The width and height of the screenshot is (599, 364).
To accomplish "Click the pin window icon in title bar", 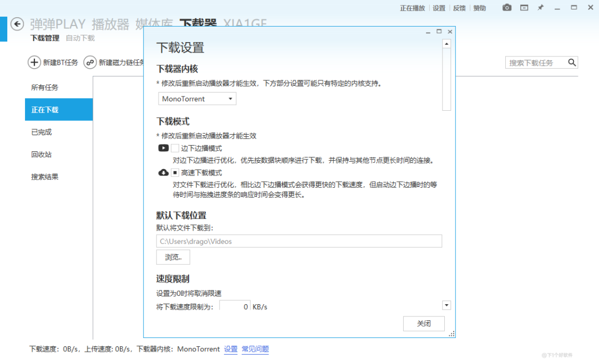I will click(540, 8).
